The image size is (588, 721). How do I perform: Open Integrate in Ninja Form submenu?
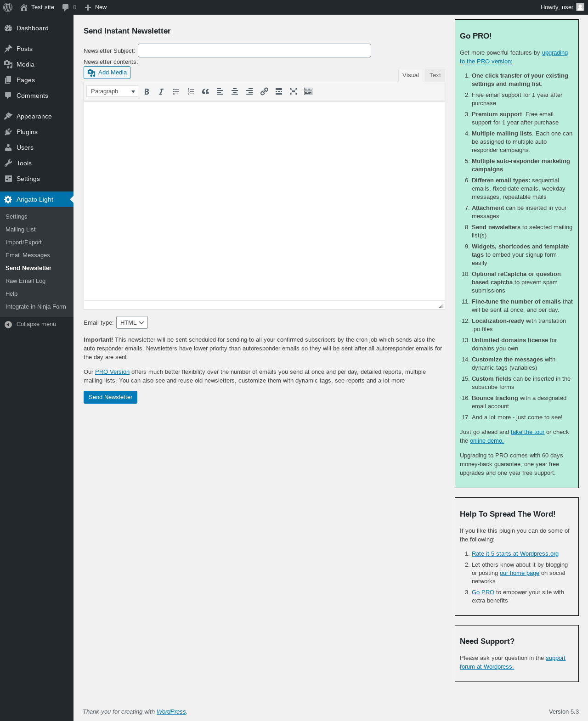click(x=36, y=307)
